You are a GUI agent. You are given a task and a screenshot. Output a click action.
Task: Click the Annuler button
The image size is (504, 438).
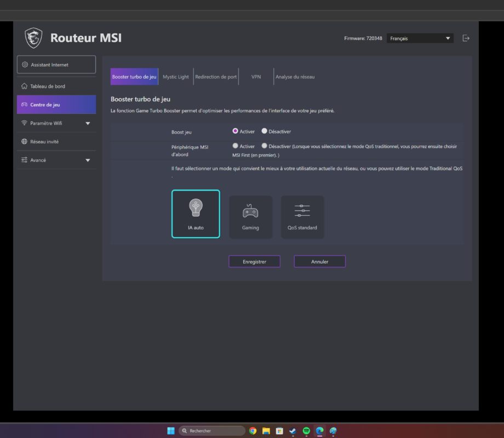coord(320,262)
